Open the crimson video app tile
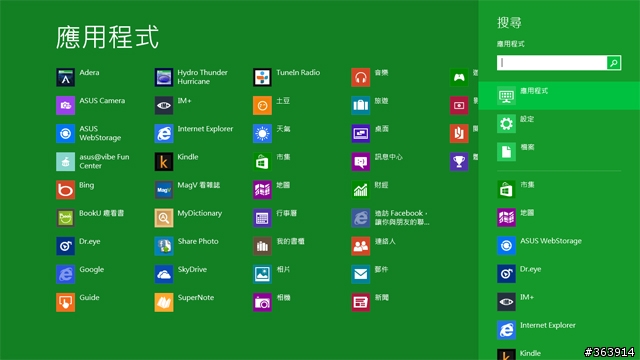This screenshot has width=640, height=360. [x=459, y=105]
